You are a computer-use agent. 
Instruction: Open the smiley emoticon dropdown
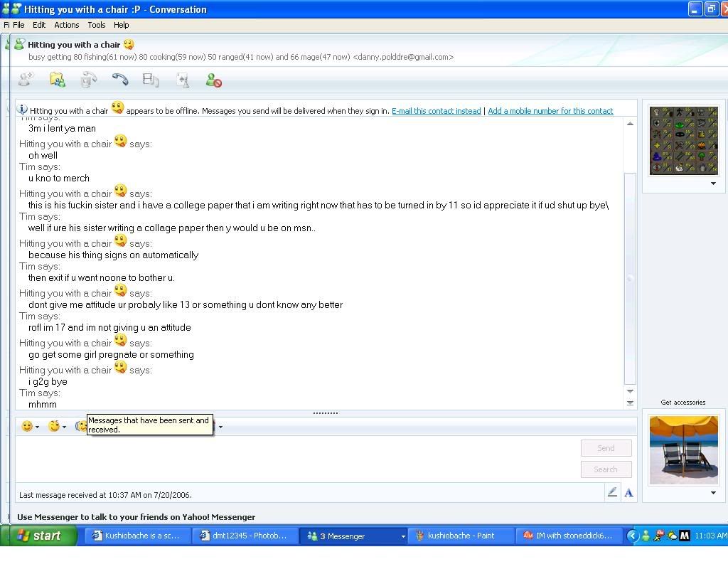pyautogui.click(x=31, y=426)
